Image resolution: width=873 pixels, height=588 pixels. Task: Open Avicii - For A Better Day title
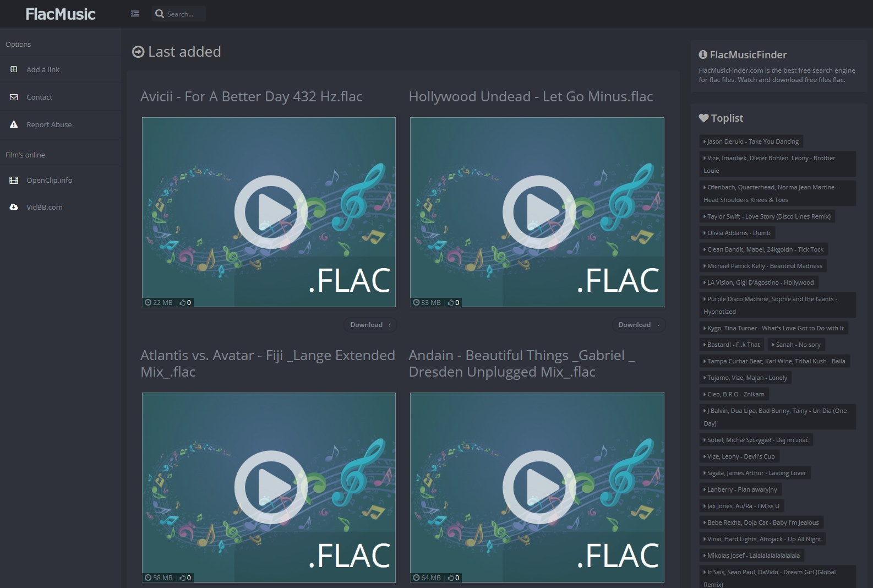(x=252, y=96)
